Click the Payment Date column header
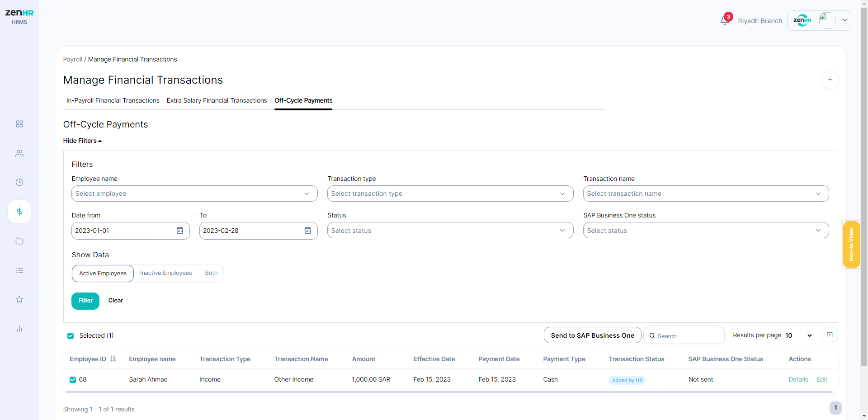Viewport: 868px width, 420px height. click(499, 359)
